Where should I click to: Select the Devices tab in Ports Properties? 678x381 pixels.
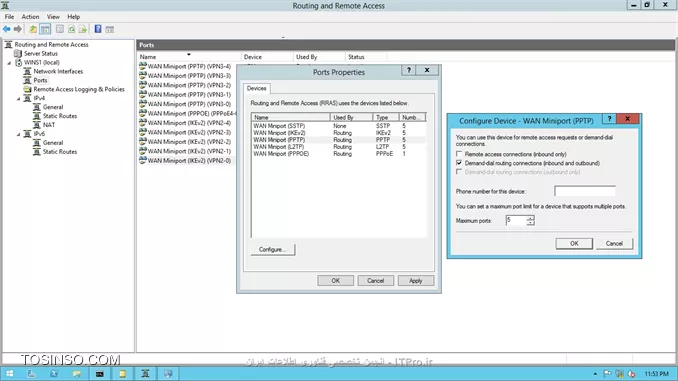click(256, 88)
